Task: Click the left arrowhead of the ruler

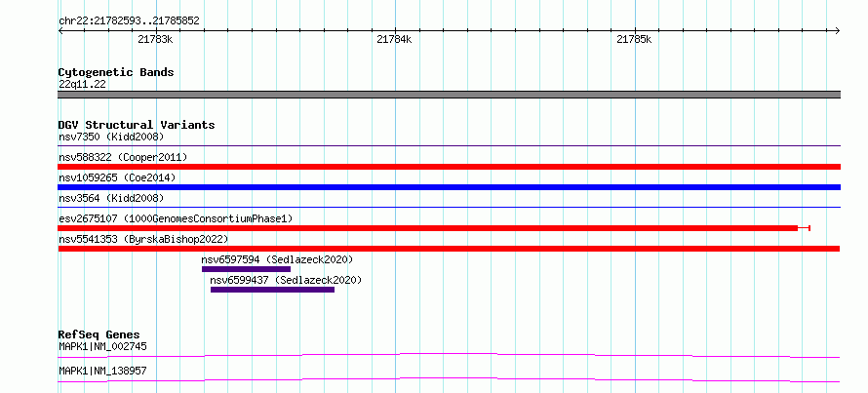Action: pyautogui.click(x=60, y=31)
